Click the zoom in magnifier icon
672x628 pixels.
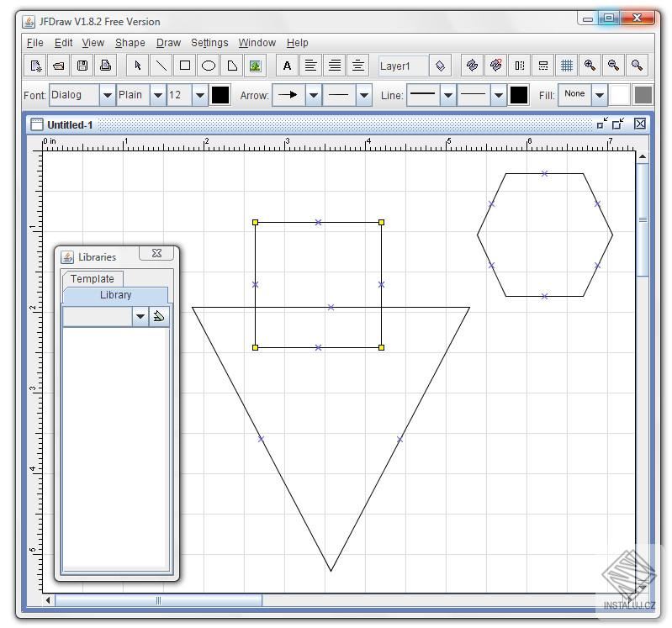[590, 66]
